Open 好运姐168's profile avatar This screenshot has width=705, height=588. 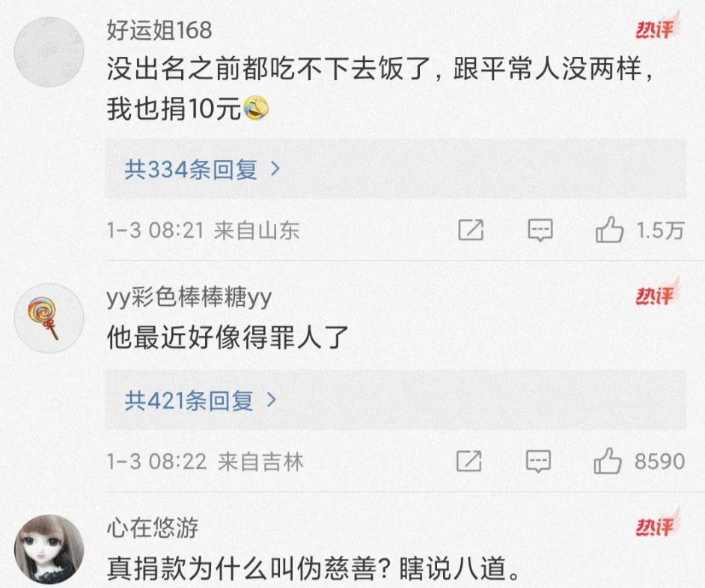(49, 52)
